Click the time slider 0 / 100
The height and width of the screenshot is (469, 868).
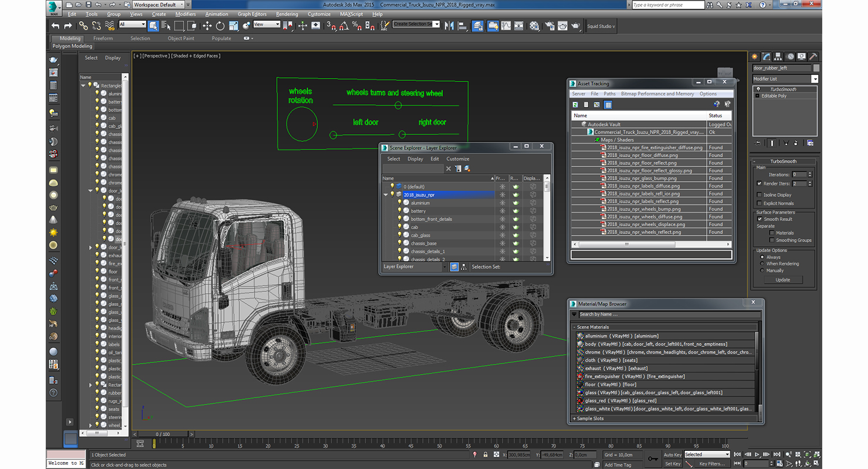point(162,434)
